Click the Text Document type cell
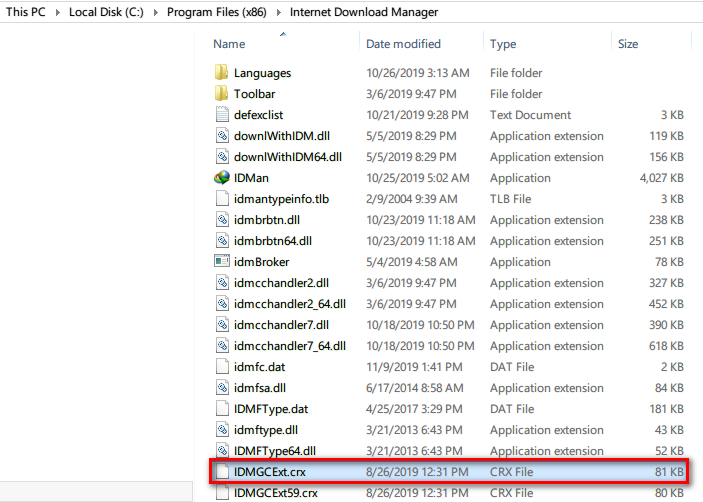Screen dimensions: 703x502 point(530,115)
